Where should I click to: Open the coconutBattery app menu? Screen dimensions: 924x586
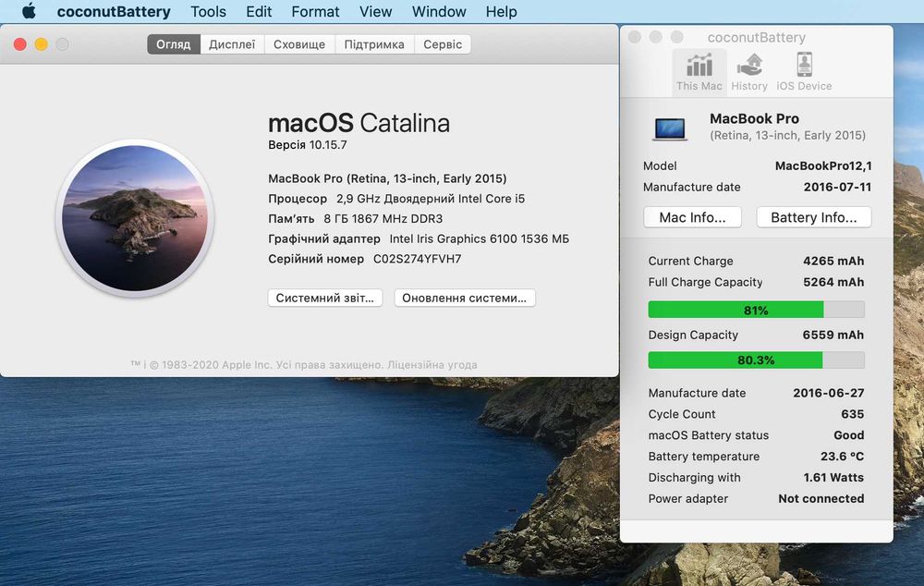pos(114,12)
